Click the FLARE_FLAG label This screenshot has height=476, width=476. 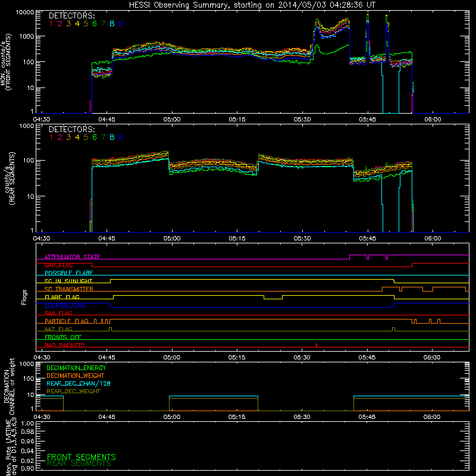pyautogui.click(x=62, y=297)
